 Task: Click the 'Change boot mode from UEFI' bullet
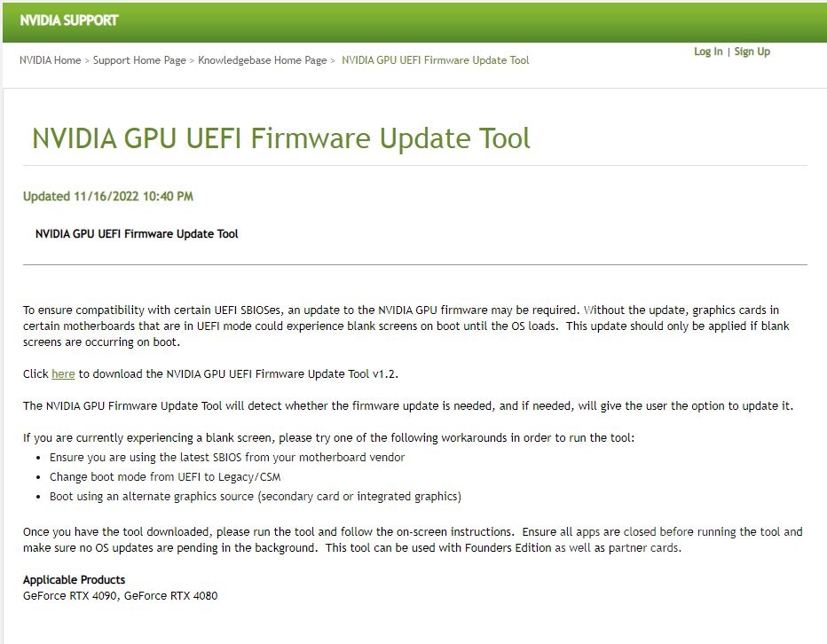coord(165,477)
